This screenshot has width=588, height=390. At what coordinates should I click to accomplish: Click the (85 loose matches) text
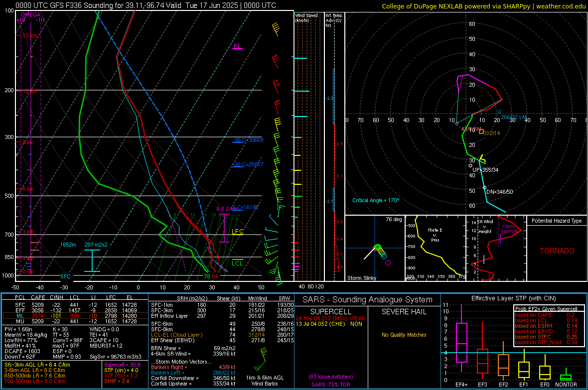331,377
